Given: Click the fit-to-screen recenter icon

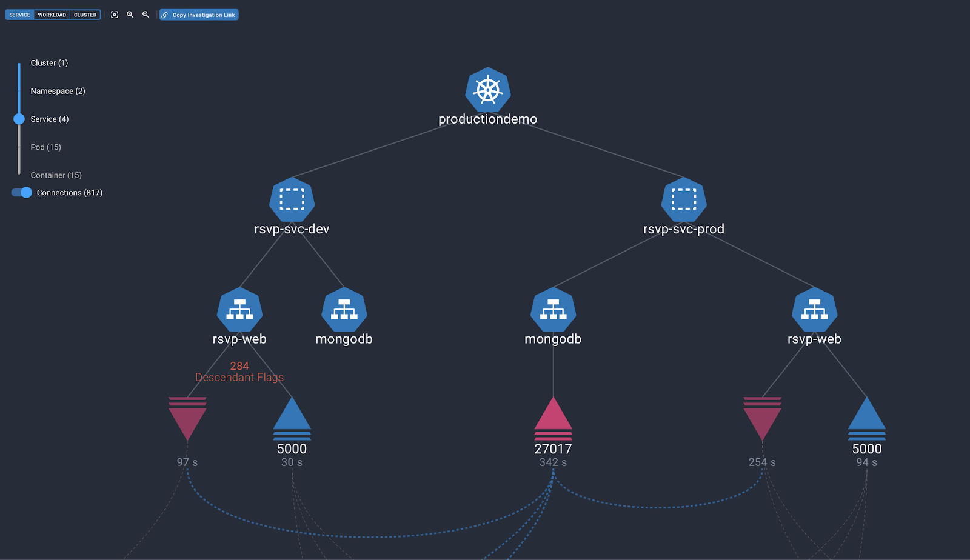Looking at the screenshot, I should [115, 15].
